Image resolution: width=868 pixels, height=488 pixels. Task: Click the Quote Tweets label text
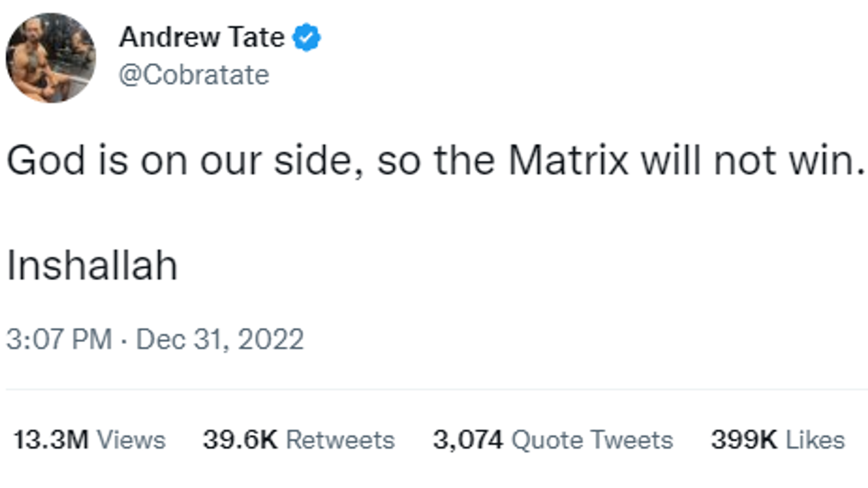pyautogui.click(x=591, y=440)
